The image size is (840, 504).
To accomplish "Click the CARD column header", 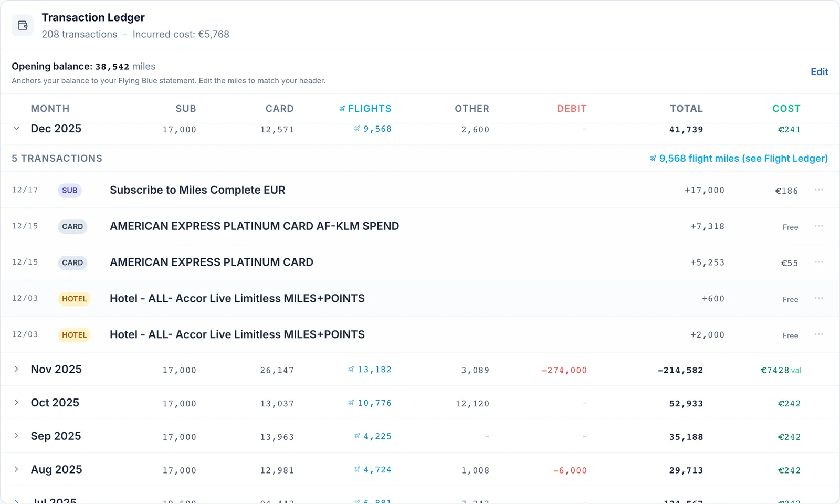I will (x=279, y=109).
